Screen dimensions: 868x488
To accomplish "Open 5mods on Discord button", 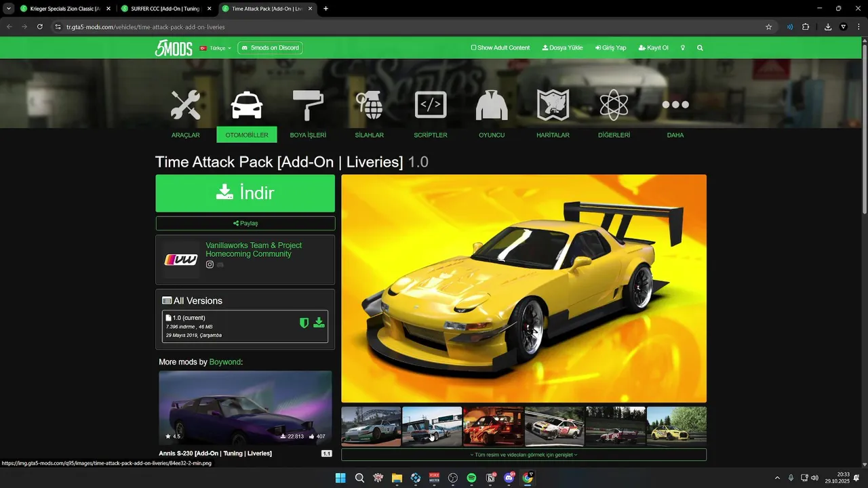I will 270,48.
